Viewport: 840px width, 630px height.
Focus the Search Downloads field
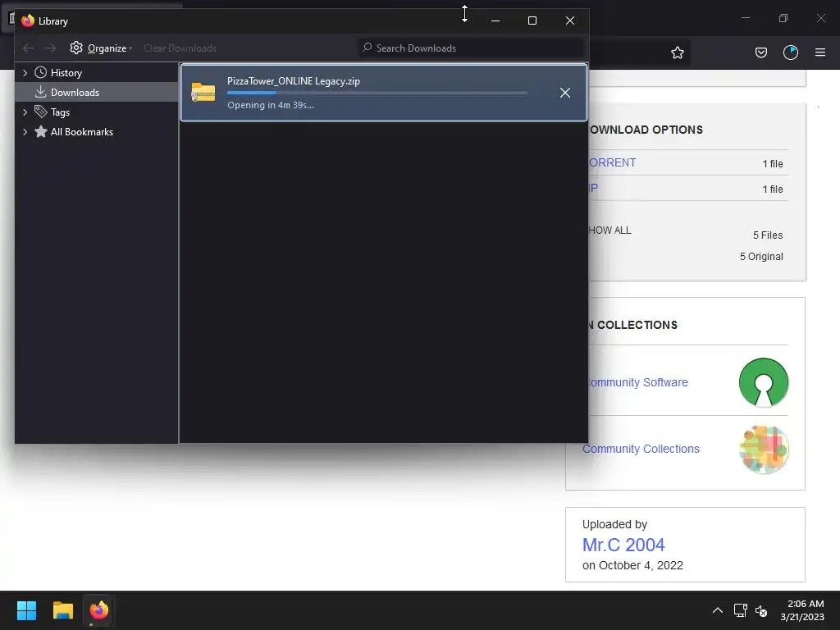pyautogui.click(x=471, y=48)
